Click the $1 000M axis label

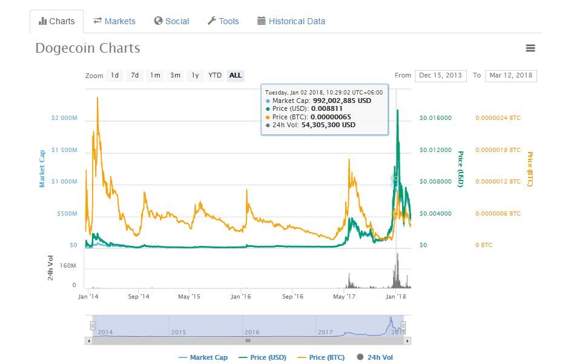click(x=64, y=182)
